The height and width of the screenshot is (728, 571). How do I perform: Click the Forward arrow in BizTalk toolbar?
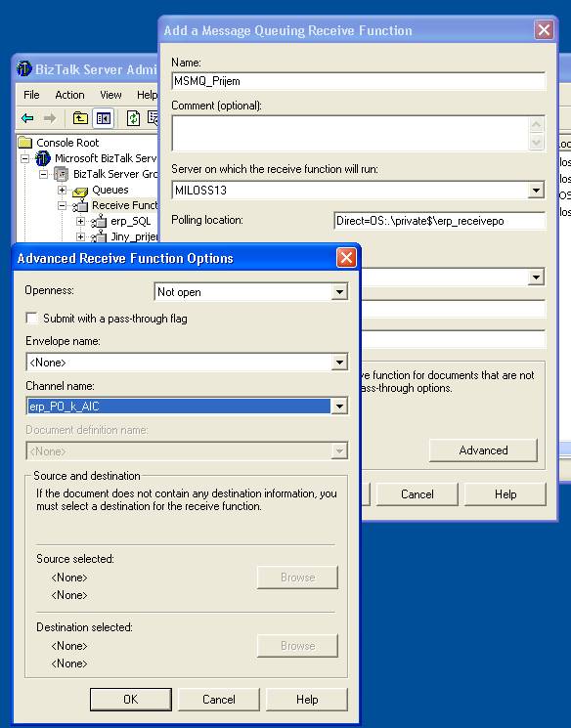coord(50,118)
